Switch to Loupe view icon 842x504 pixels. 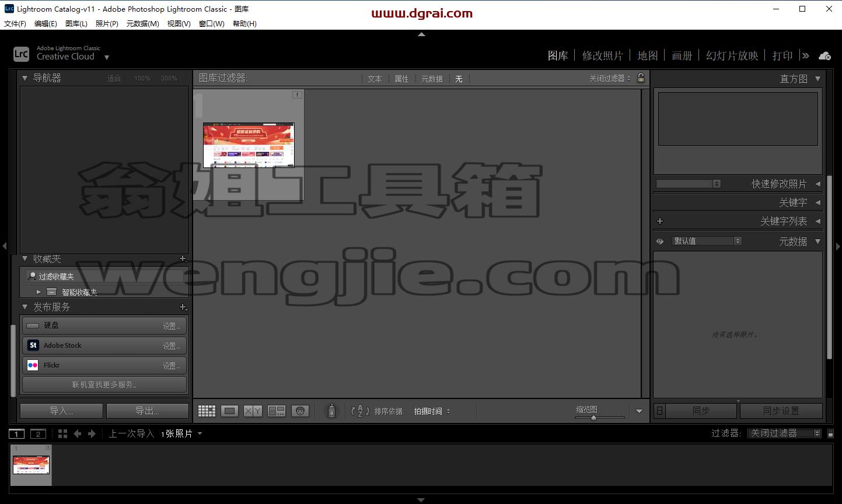point(229,411)
